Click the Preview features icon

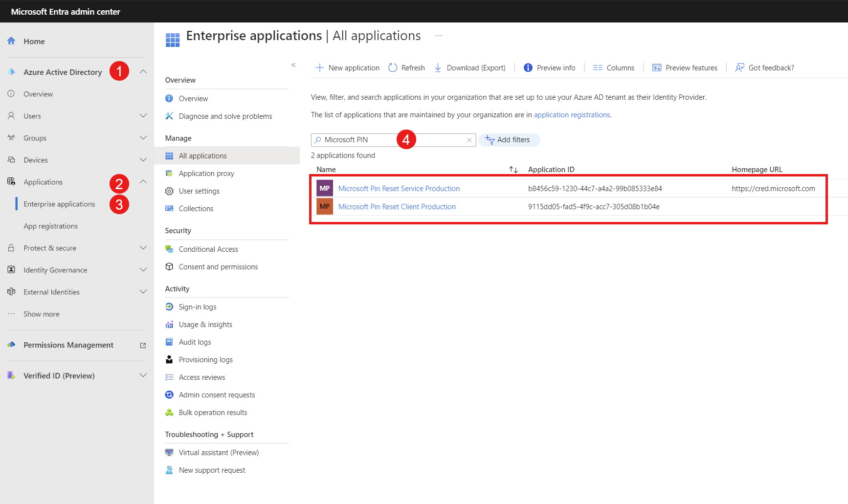(657, 67)
